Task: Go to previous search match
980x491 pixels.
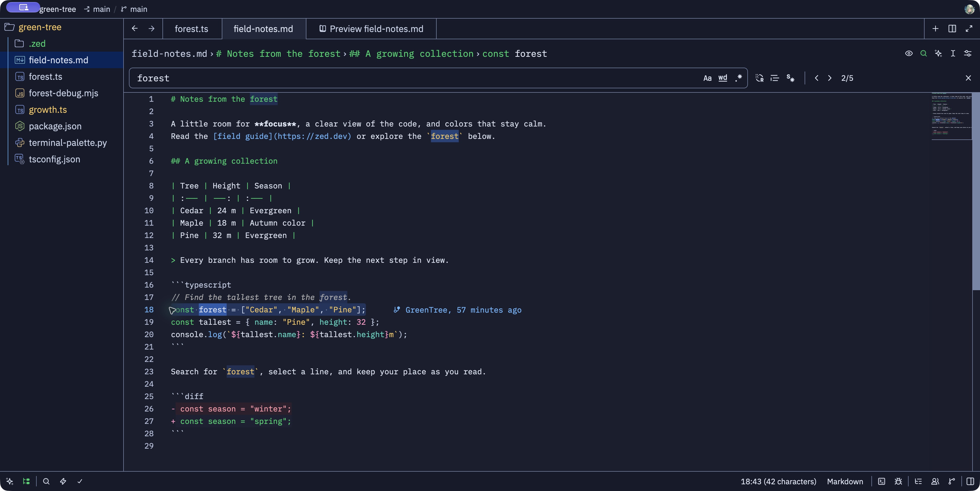Action: tap(816, 78)
